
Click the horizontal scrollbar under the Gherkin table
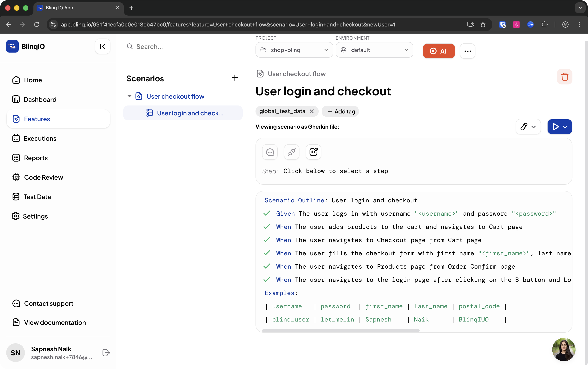pos(340,331)
